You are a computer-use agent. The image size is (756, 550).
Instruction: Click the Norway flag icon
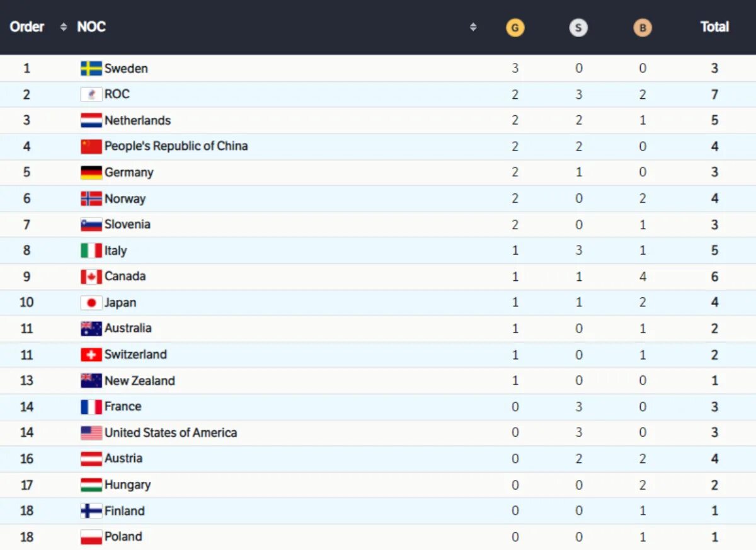pos(91,198)
